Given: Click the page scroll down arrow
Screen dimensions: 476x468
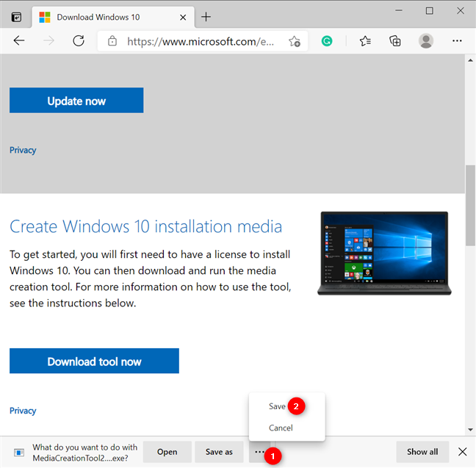Looking at the screenshot, I should 470,430.
